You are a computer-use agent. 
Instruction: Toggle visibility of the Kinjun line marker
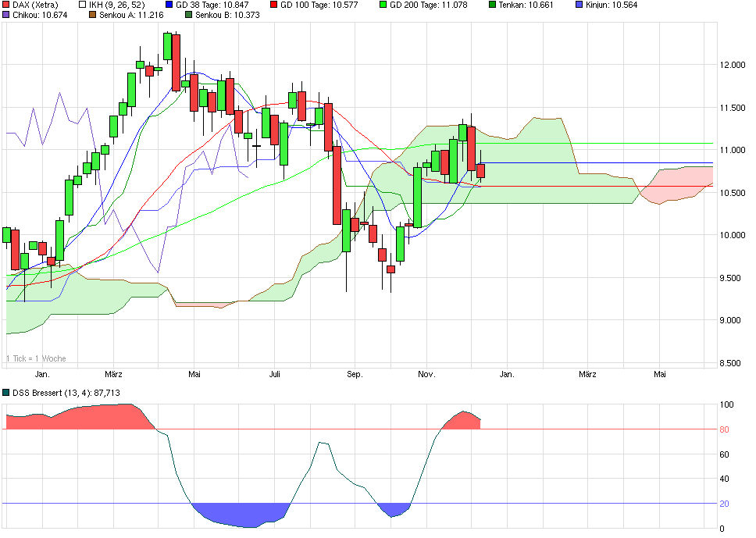click(x=578, y=5)
